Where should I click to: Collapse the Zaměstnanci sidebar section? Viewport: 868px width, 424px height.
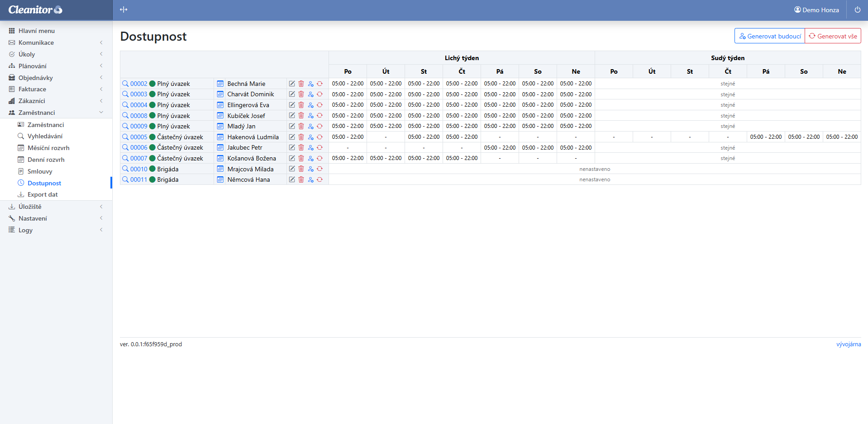click(37, 113)
